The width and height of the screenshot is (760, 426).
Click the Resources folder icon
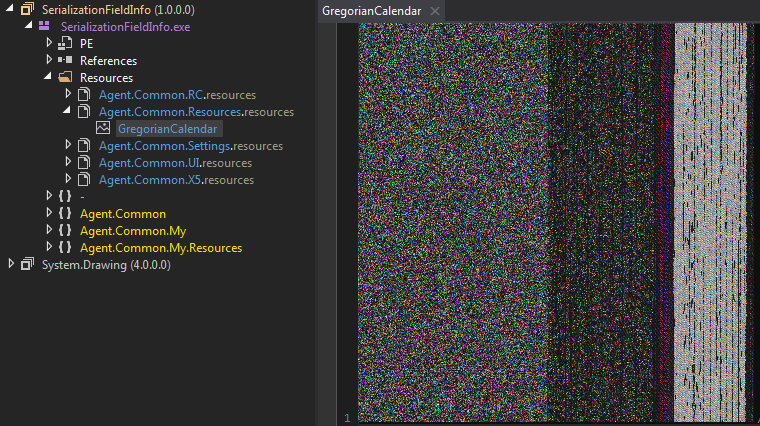pos(64,78)
